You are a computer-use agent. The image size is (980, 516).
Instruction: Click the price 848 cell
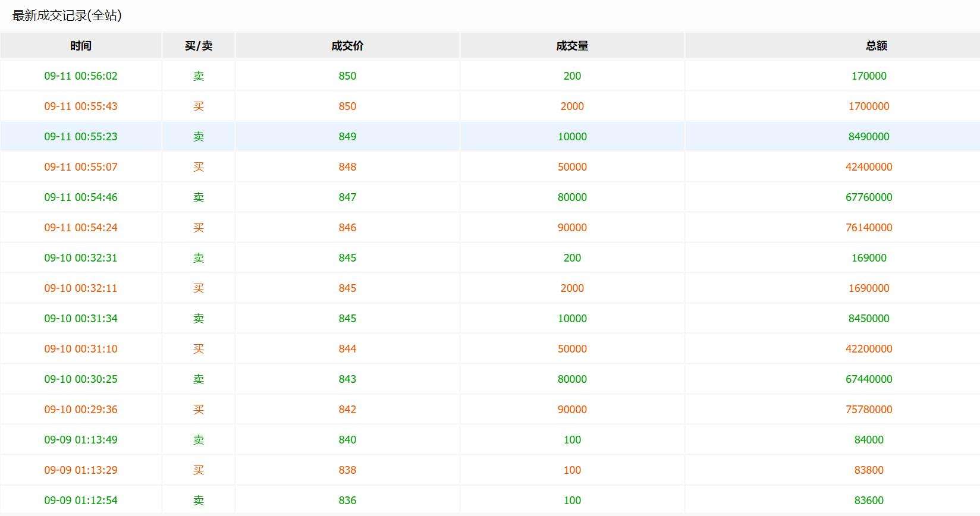pos(347,167)
